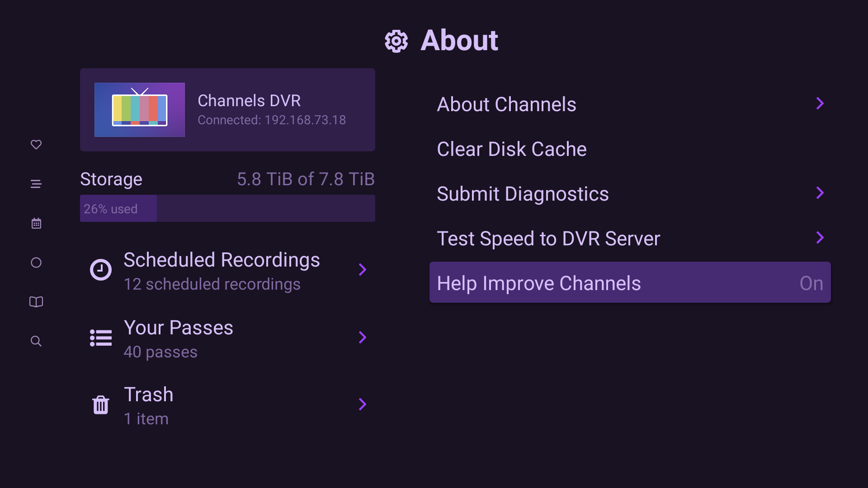Open Test Speed to DVR Server chevron
The width and height of the screenshot is (868, 488).
tap(820, 238)
